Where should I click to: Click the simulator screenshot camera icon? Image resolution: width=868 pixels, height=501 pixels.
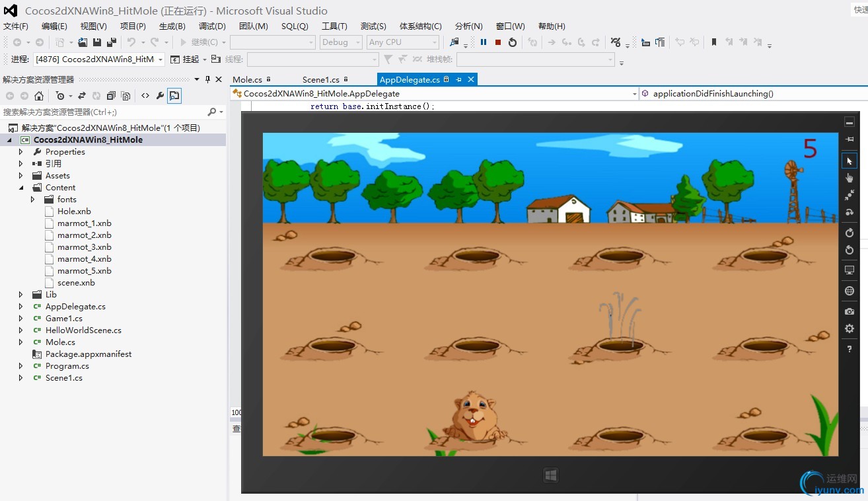[x=850, y=311]
